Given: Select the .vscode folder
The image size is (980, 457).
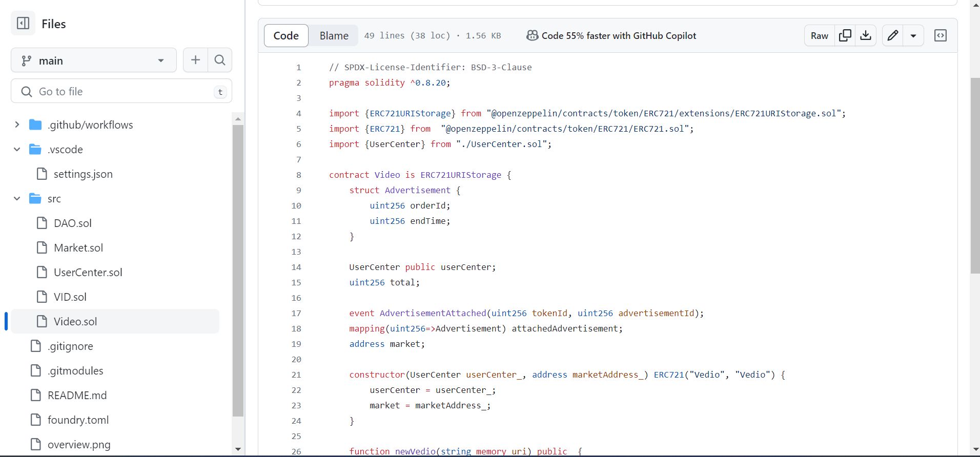Looking at the screenshot, I should pos(65,149).
